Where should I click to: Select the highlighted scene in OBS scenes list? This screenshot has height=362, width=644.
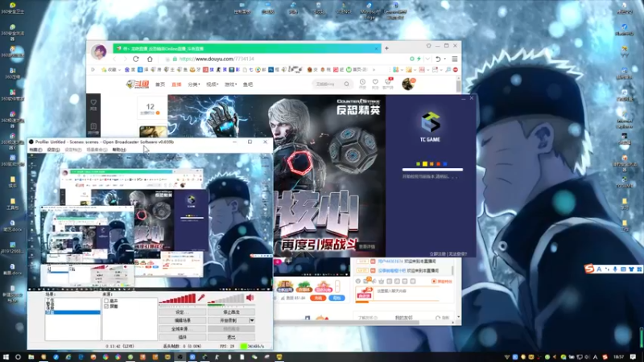coord(72,312)
